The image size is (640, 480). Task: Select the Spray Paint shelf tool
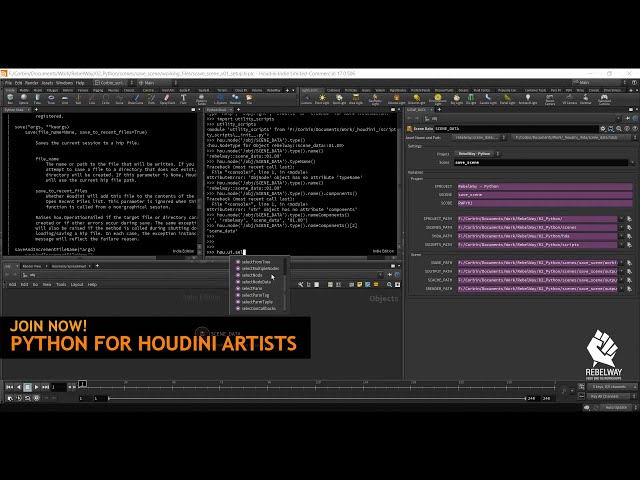[x=167, y=98]
